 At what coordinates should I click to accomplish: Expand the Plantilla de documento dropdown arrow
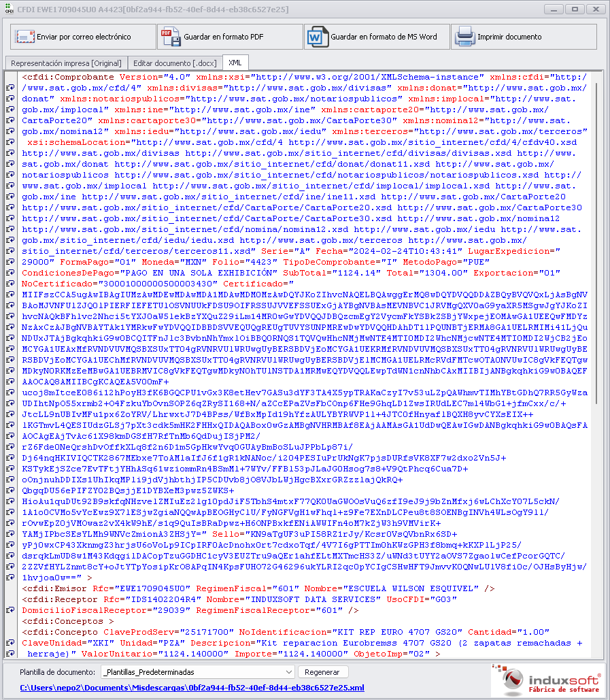(x=288, y=672)
